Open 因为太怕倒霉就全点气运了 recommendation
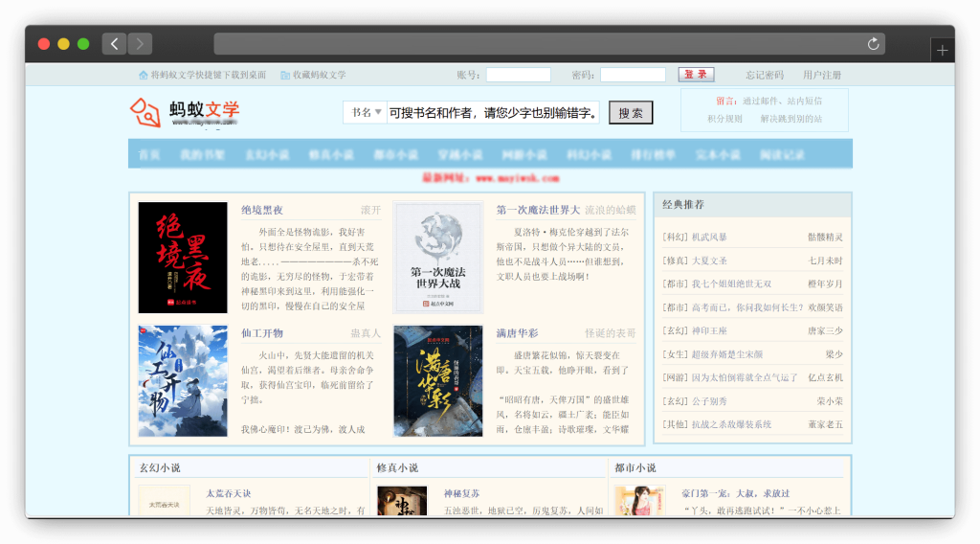This screenshot has width=980, height=544. point(745,377)
